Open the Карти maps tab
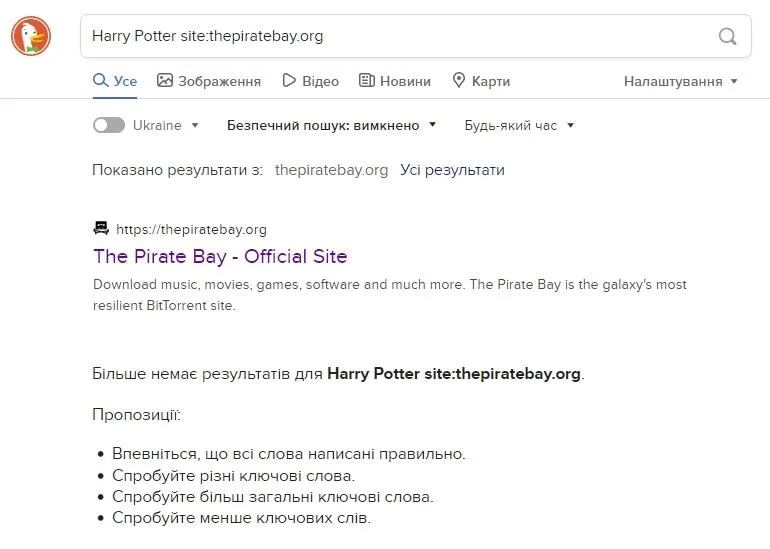Image resolution: width=770 pixels, height=549 pixels. click(x=481, y=81)
